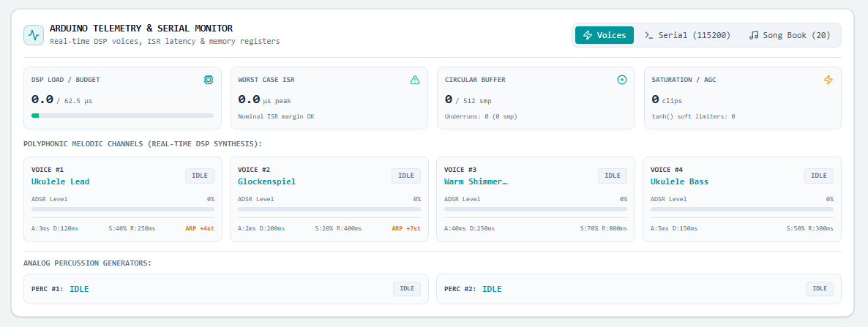Click the DSP load progress bar
This screenshot has height=327, width=868.
(x=122, y=116)
